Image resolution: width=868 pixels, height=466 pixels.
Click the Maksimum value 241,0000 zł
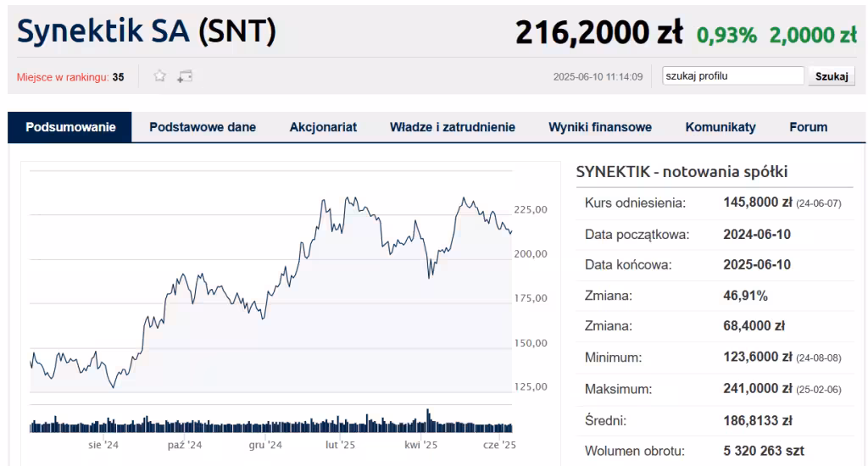[757, 389]
